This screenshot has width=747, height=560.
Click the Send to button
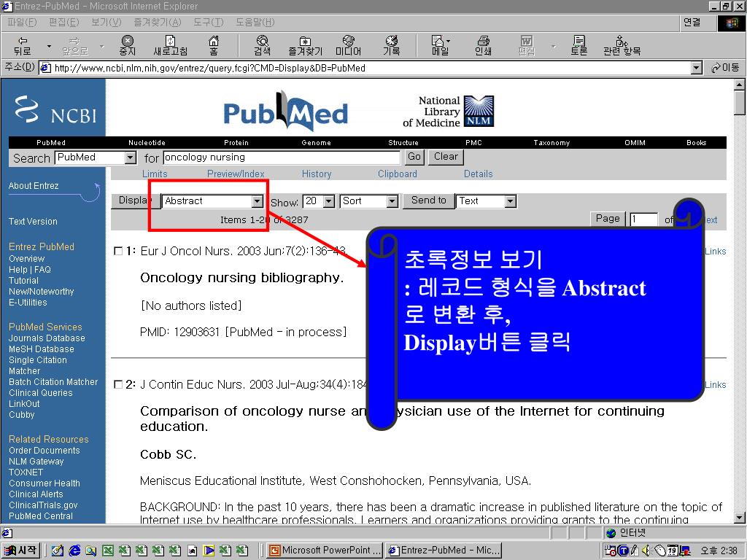(x=429, y=201)
